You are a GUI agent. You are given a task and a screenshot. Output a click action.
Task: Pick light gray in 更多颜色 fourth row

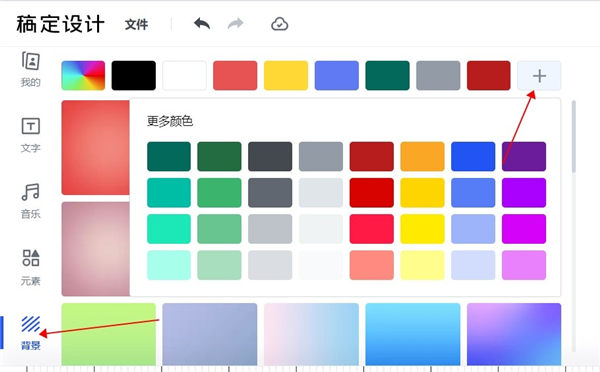pyautogui.click(x=270, y=265)
